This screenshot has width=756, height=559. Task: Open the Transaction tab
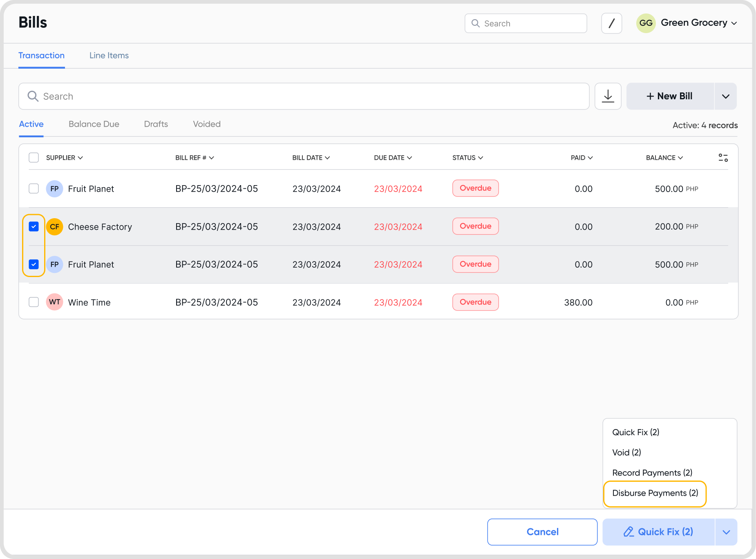point(41,56)
